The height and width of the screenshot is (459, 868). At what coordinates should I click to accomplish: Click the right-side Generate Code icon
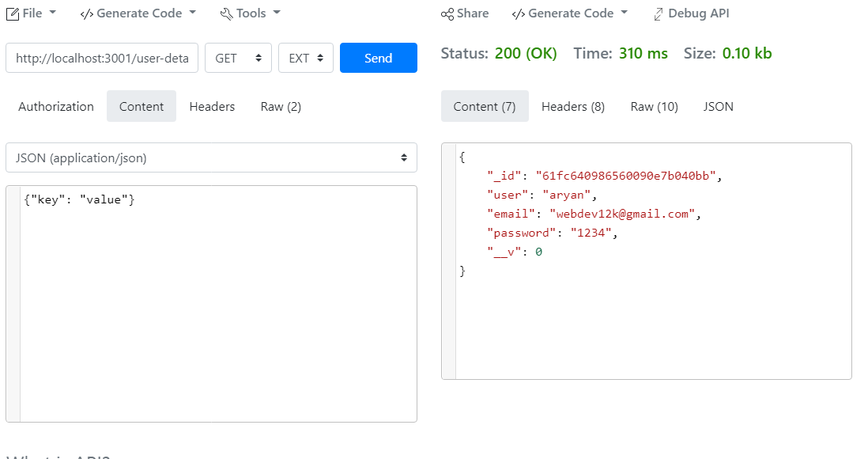[x=519, y=13]
